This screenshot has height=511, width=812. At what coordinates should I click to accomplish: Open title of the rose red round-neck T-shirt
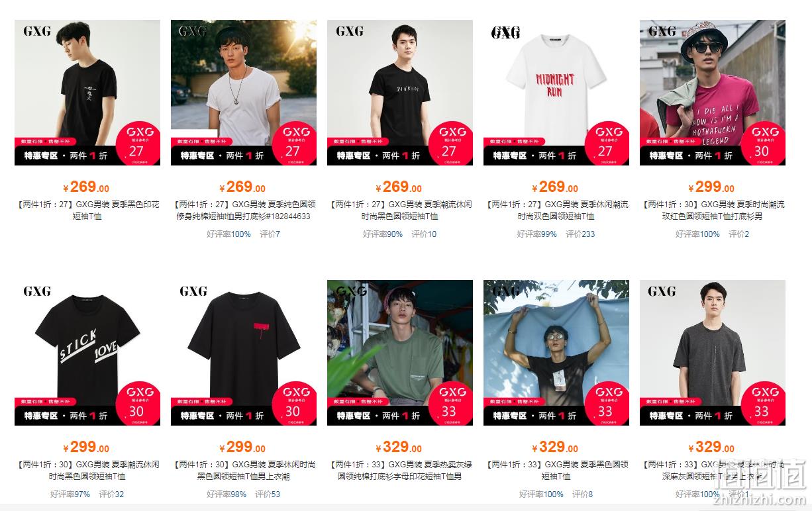713,210
